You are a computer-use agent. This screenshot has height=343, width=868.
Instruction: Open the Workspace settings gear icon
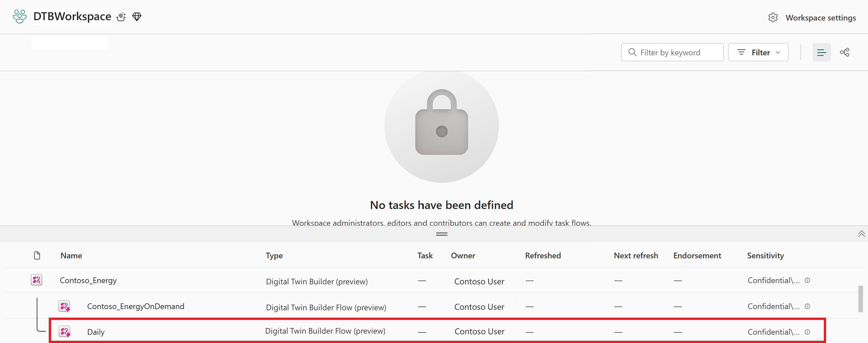pyautogui.click(x=773, y=17)
